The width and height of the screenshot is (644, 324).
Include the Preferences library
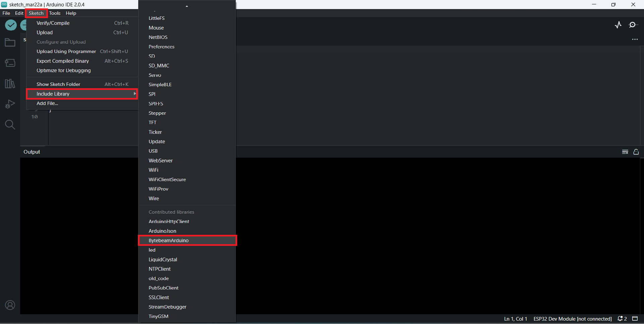tap(187, 47)
